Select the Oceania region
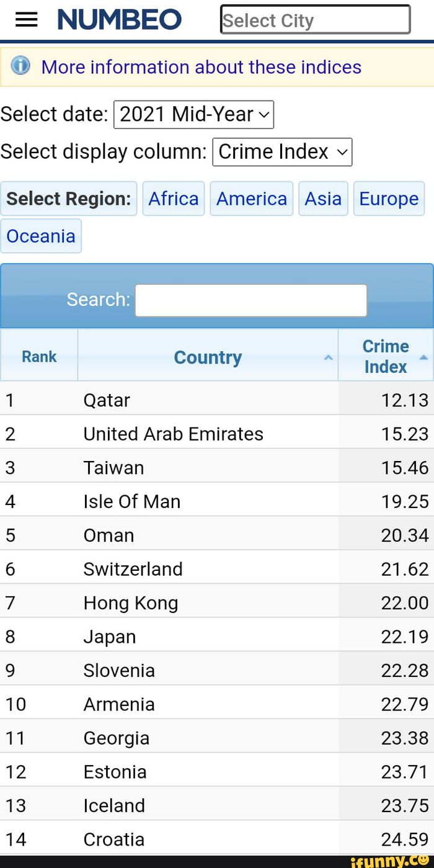The width and height of the screenshot is (434, 868). (x=41, y=236)
